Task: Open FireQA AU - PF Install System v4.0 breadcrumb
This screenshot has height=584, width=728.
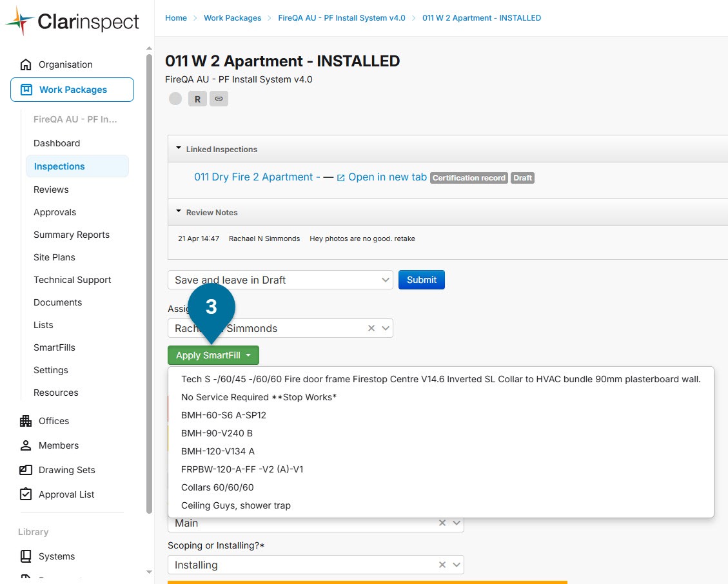Action: tap(342, 18)
